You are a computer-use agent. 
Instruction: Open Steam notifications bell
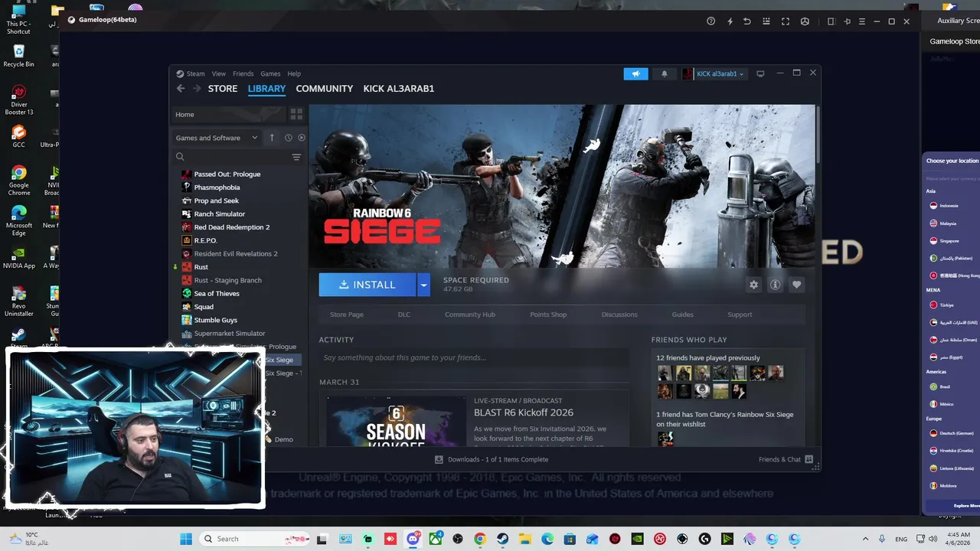[664, 73]
